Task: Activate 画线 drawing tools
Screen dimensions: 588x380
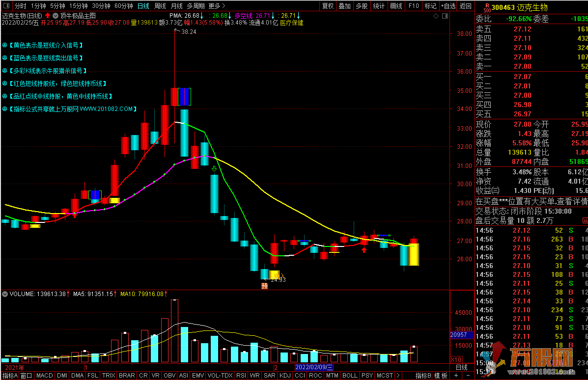Action: point(396,6)
